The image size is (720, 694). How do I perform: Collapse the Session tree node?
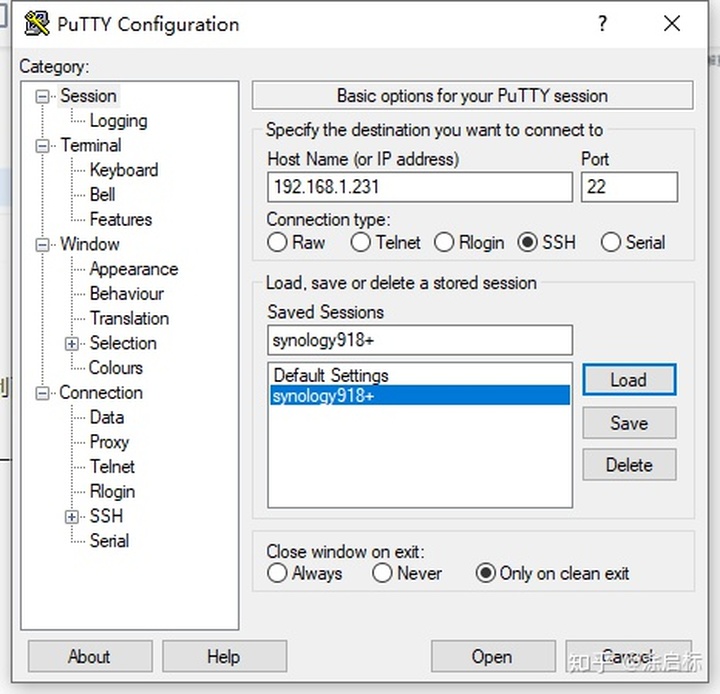pyautogui.click(x=42, y=96)
